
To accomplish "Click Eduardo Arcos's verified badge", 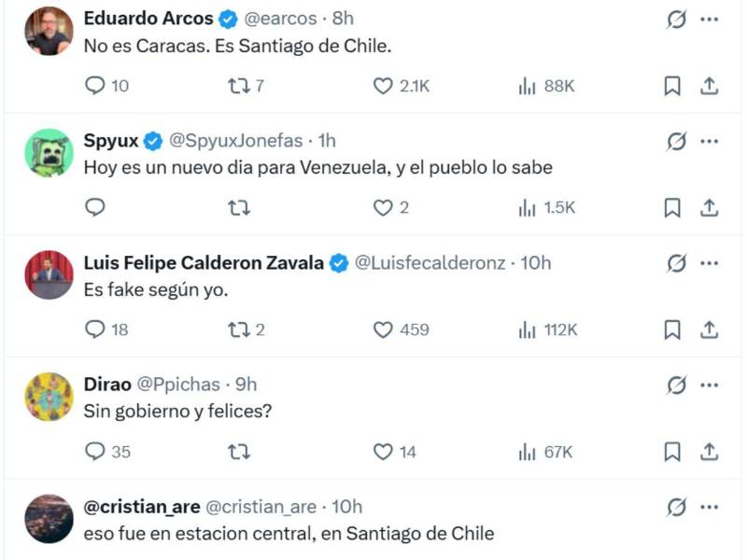I will click(225, 17).
